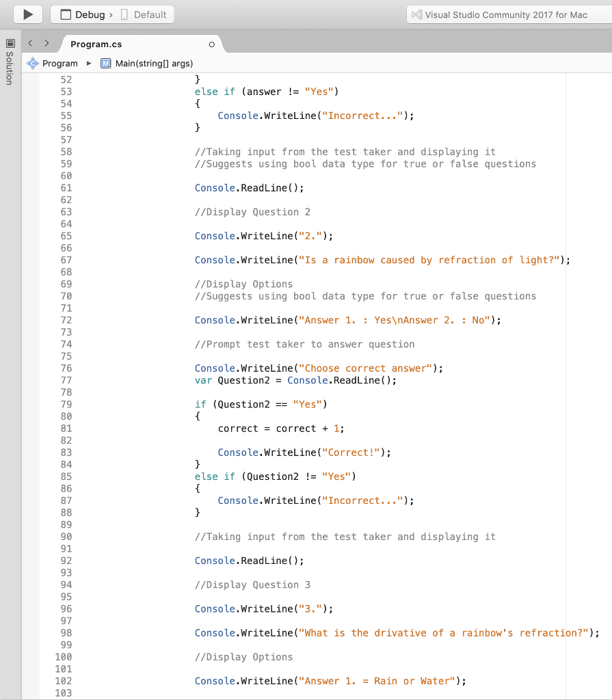Run the project with the Play button

coord(28,14)
